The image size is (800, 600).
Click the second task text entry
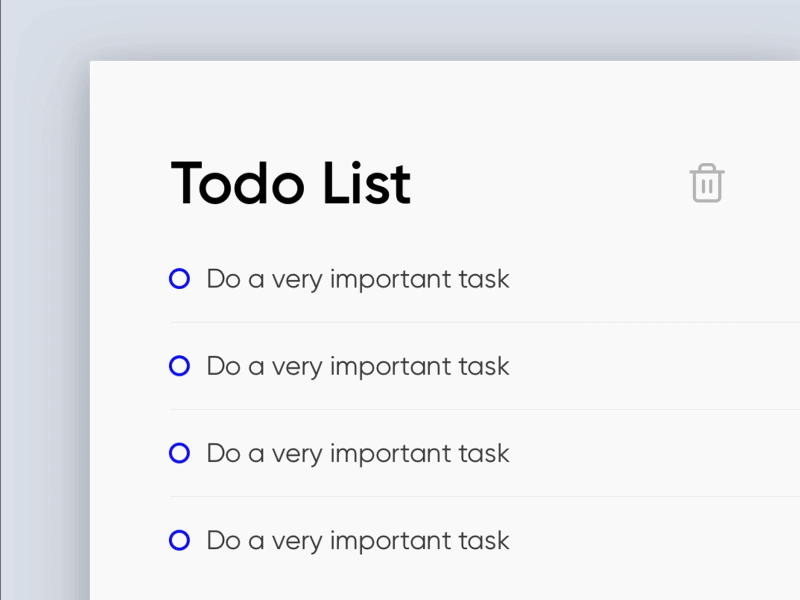[x=357, y=366]
